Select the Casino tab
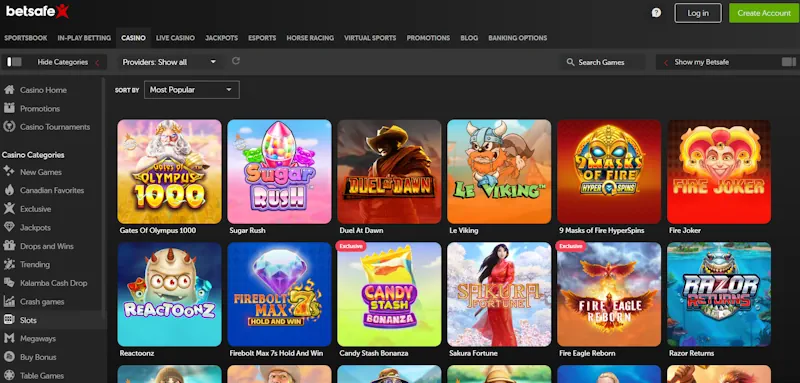The height and width of the screenshot is (383, 800). coord(133,38)
